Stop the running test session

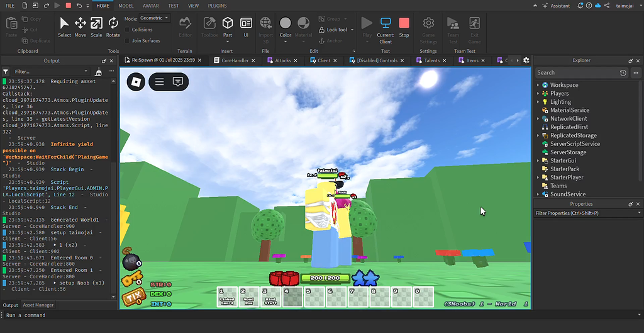point(404,27)
